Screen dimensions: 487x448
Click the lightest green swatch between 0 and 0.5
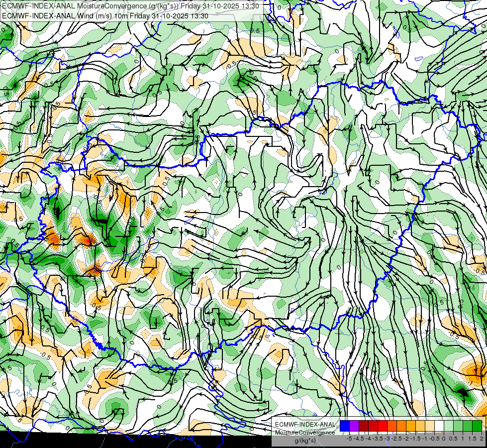[449, 426]
